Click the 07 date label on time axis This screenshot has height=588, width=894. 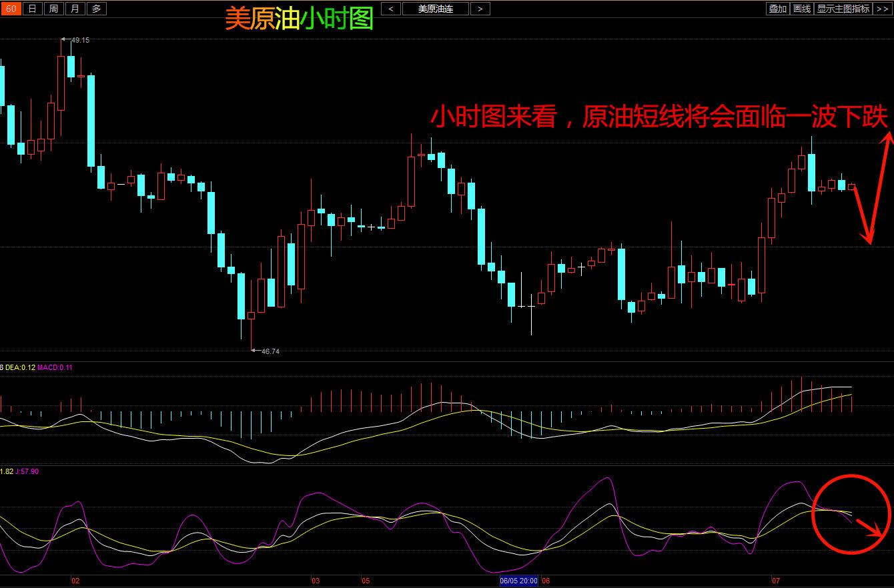click(776, 581)
